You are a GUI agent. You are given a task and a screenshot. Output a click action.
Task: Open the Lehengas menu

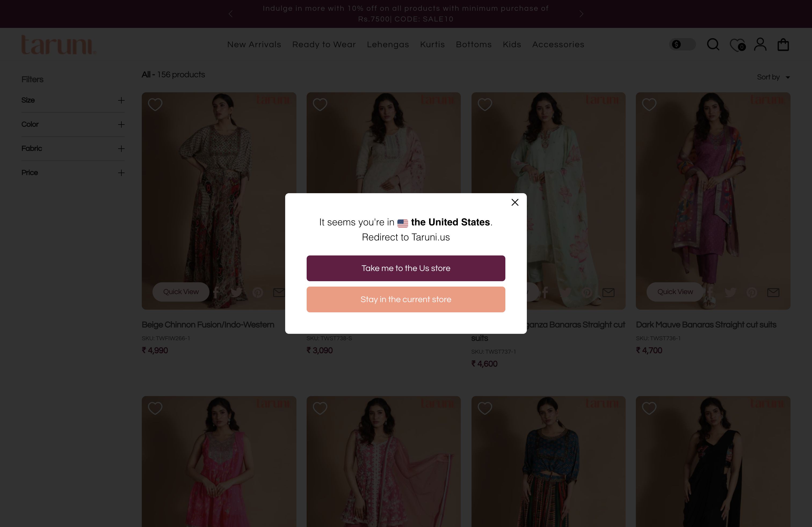click(388, 45)
